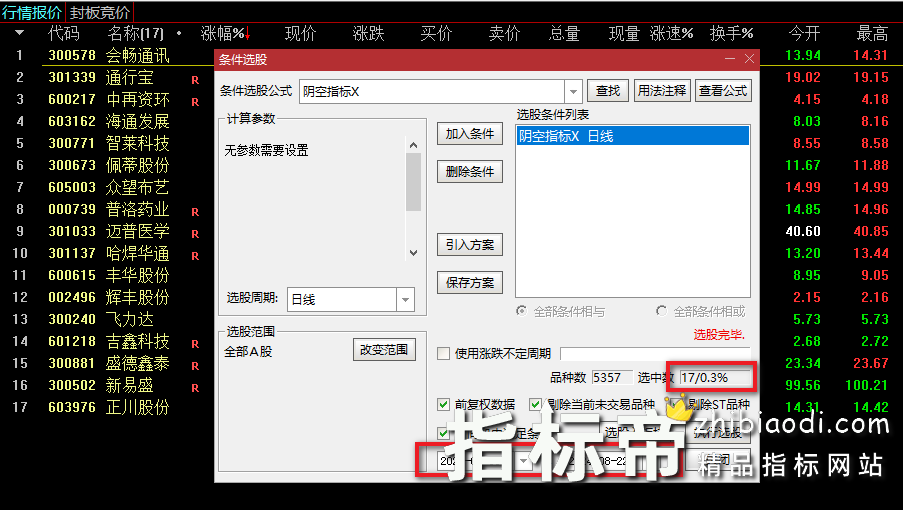Click the 查找 button

click(608, 91)
